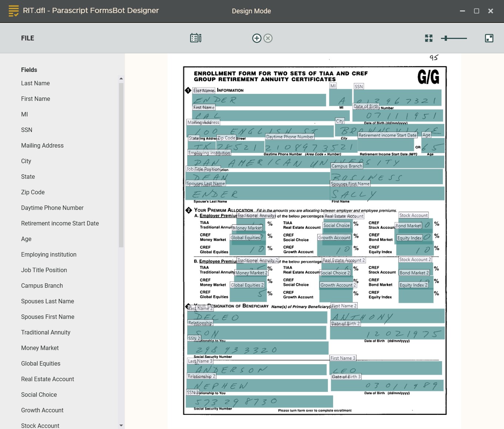Screen dimensions: 504x429
Task: Select Stock Account in Fields list
Action: coord(40,426)
